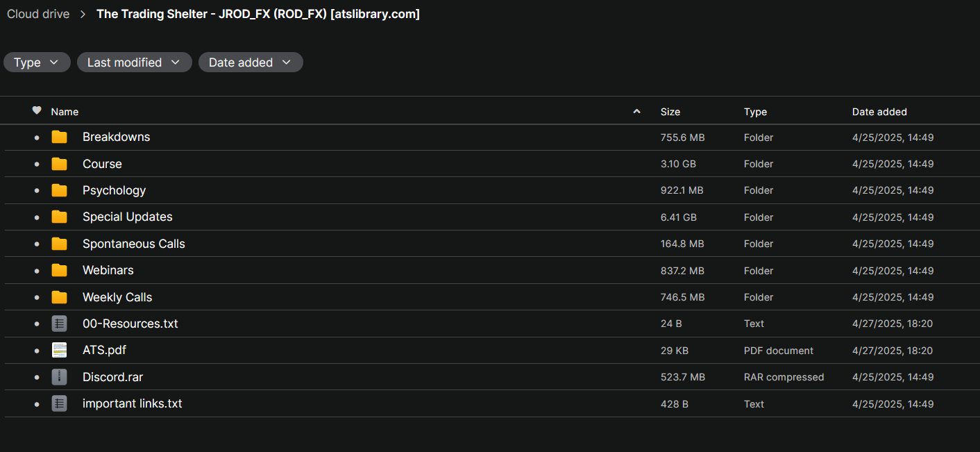Sort by the Type column header

[755, 112]
